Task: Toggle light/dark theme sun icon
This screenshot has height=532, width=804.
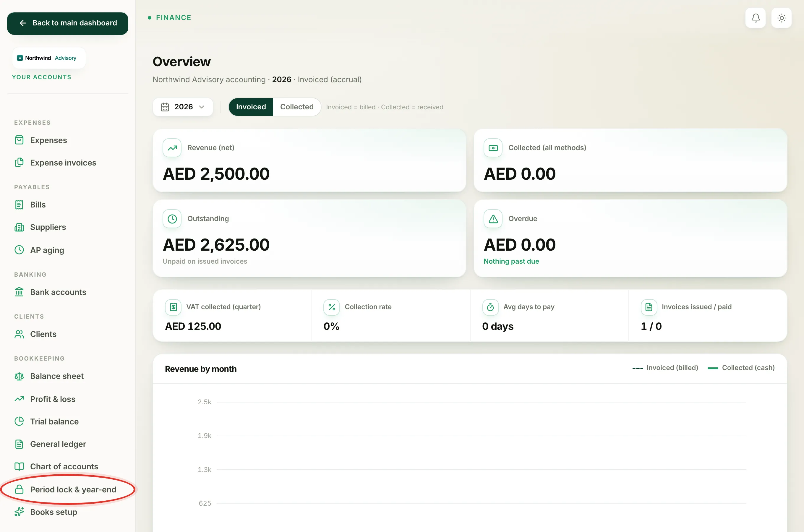Action: tap(781, 18)
